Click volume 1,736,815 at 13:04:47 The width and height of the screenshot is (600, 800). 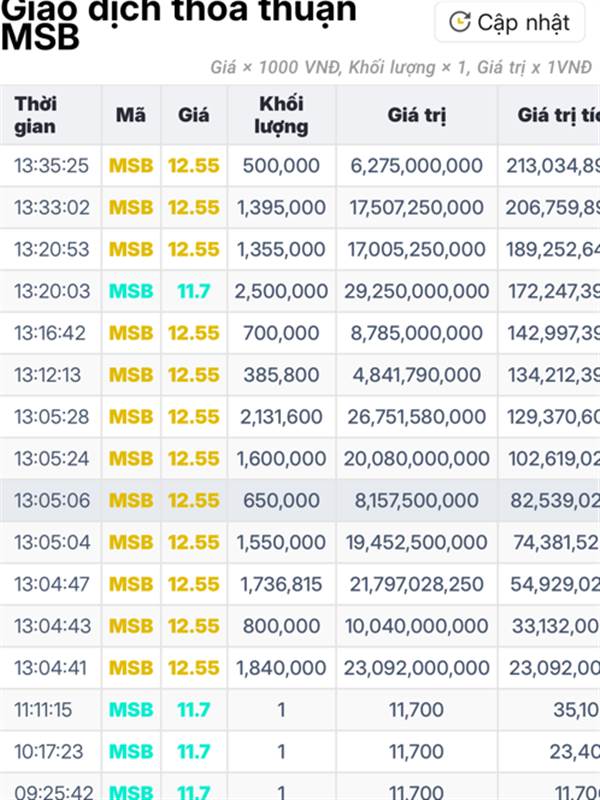[281, 584]
